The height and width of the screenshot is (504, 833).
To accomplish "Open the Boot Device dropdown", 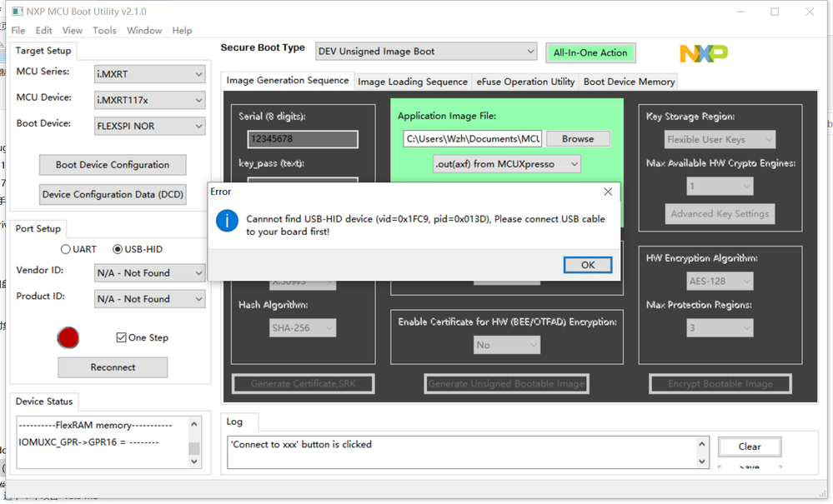I will [150, 127].
